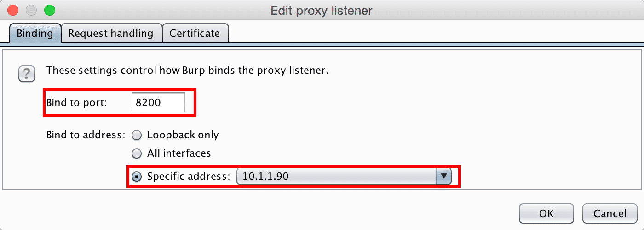The image size is (644, 230).
Task: Click the 'Specific address:' label text
Action: pyautogui.click(x=188, y=176)
